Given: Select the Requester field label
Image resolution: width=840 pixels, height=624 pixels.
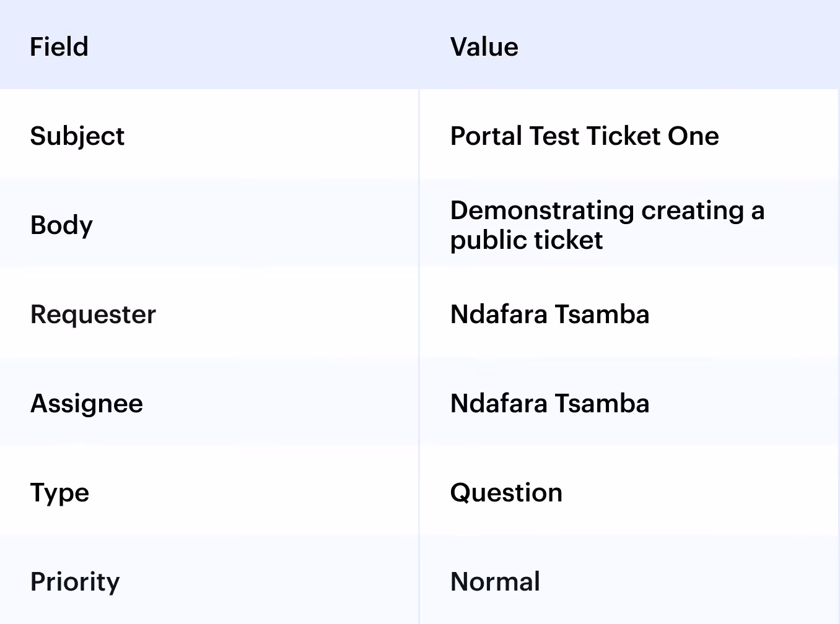Looking at the screenshot, I should point(93,314).
